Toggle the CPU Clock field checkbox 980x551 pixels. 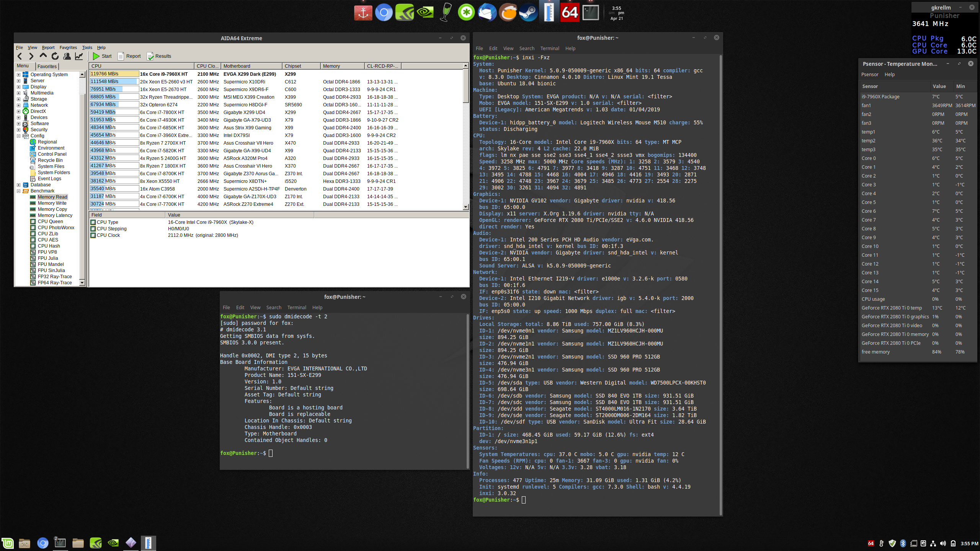(93, 235)
